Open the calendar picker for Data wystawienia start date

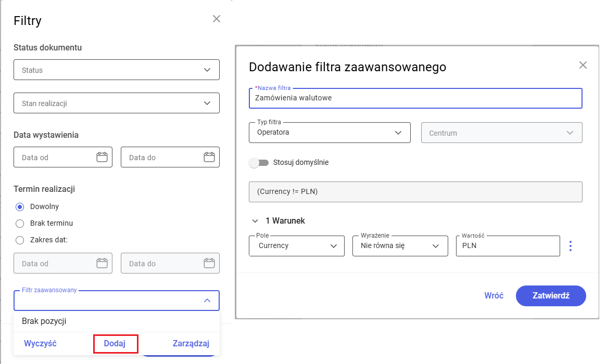104,157
